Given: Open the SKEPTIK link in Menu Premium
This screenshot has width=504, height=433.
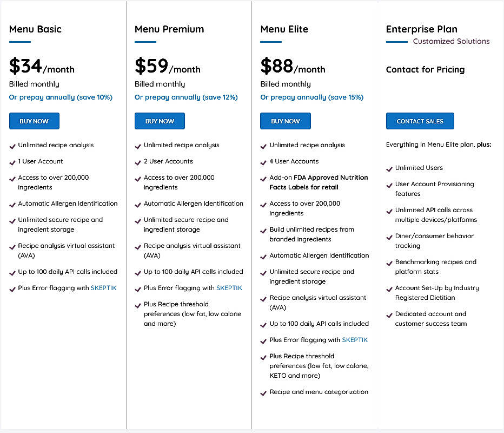Looking at the screenshot, I should point(229,287).
